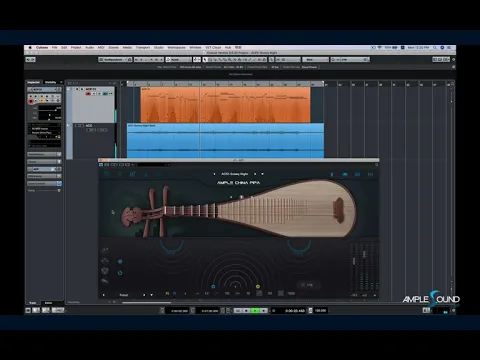Select the blue audio clip on the second track
Screen dimensions: 480x360
[225, 141]
